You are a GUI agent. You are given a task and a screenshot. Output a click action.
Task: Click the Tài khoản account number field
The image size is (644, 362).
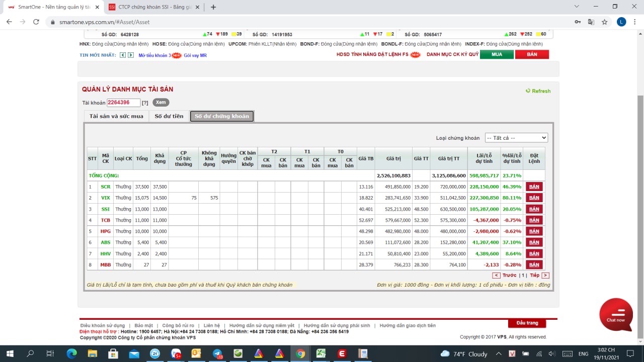point(123,103)
